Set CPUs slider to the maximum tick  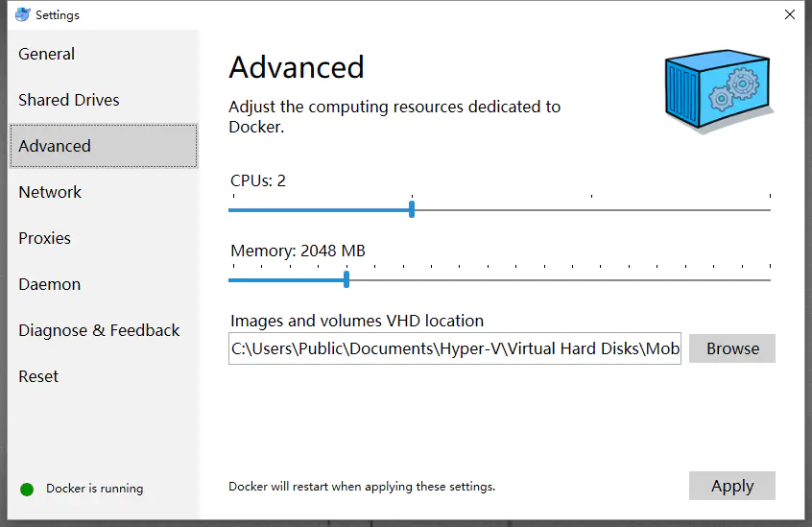coord(770,209)
